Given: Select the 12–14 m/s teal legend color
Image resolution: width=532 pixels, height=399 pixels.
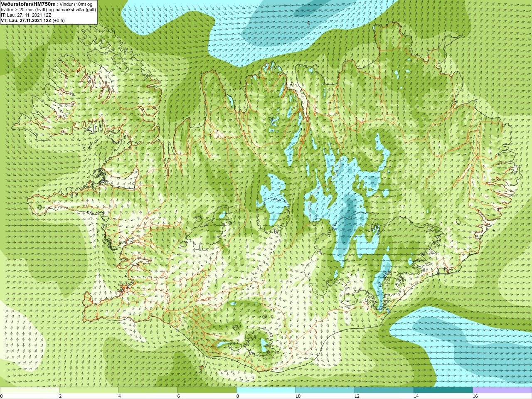Looking at the screenshot, I should tap(384, 390).
